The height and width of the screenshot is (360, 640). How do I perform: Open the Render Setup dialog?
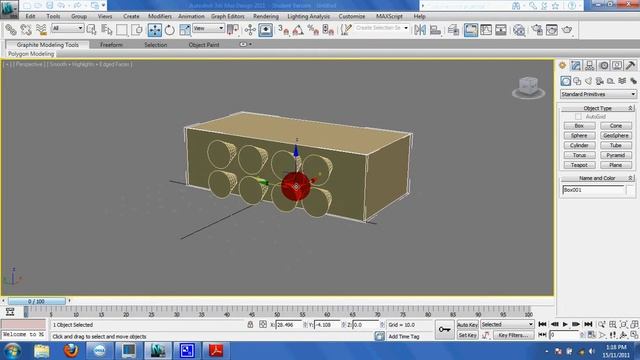tap(537, 29)
